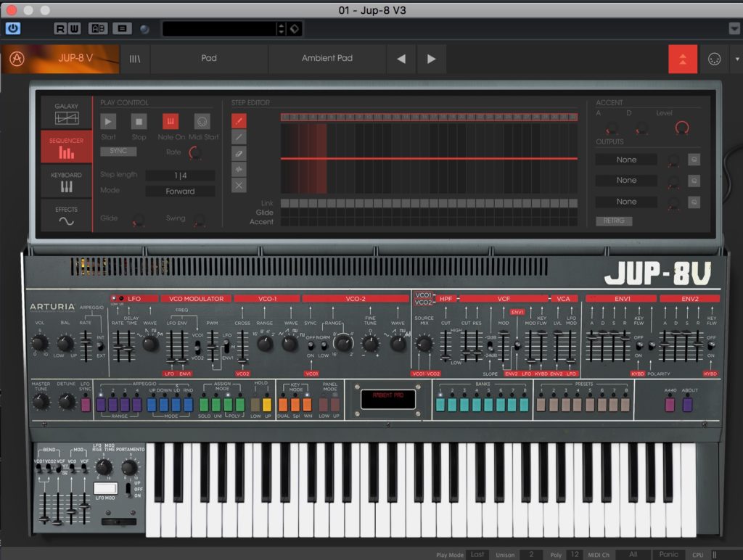Click the A440 tuning tone button
743x560 pixels.
670,405
